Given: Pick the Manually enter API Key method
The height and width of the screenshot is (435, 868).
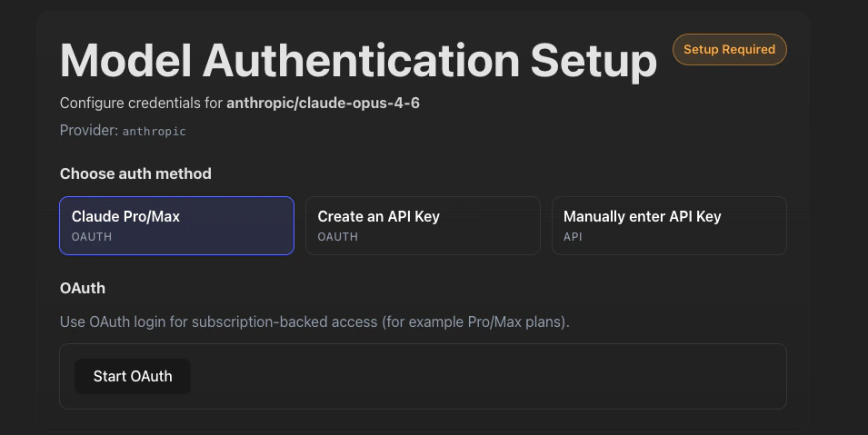Looking at the screenshot, I should pos(669,225).
